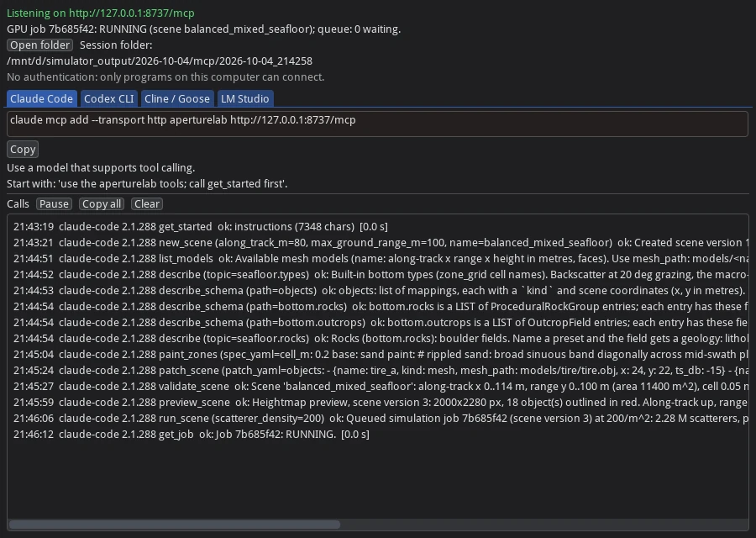Image resolution: width=756 pixels, height=538 pixels.
Task: Select the run_scene scatterer_density log line
Action: (381, 418)
